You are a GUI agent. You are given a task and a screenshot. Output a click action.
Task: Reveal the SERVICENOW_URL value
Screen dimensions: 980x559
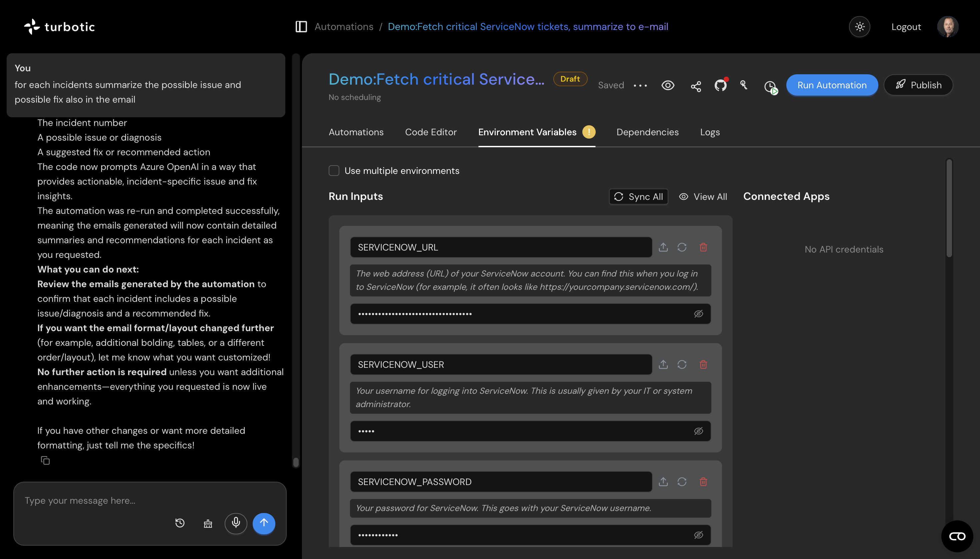[x=698, y=314]
